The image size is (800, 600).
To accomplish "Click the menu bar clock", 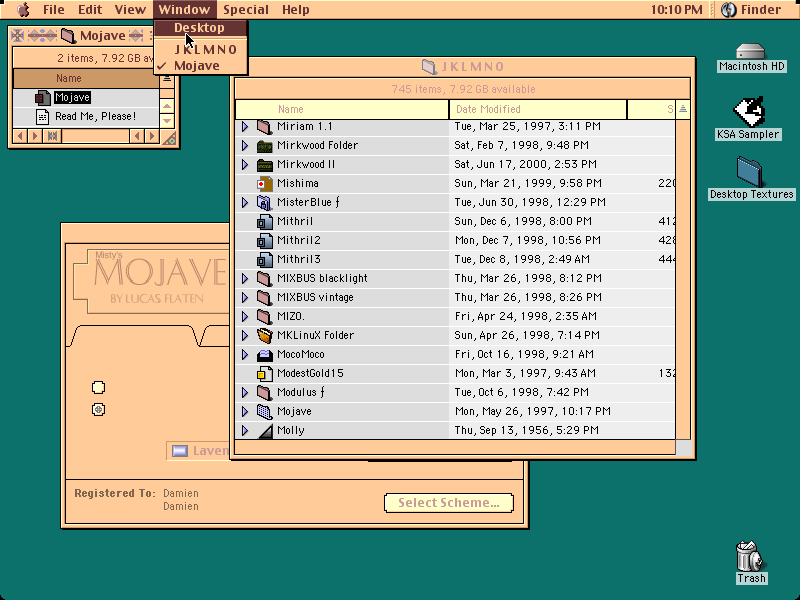I will click(x=677, y=10).
